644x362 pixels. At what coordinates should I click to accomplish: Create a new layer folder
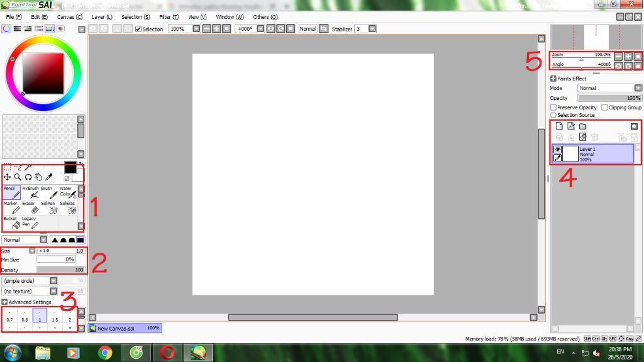pos(583,126)
